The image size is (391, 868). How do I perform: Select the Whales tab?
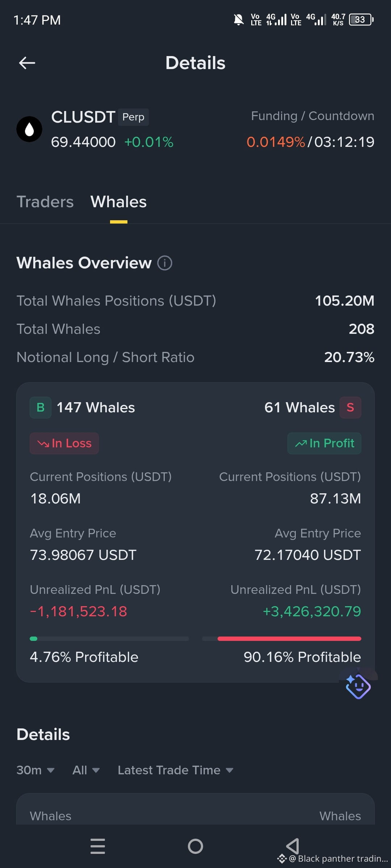(118, 202)
